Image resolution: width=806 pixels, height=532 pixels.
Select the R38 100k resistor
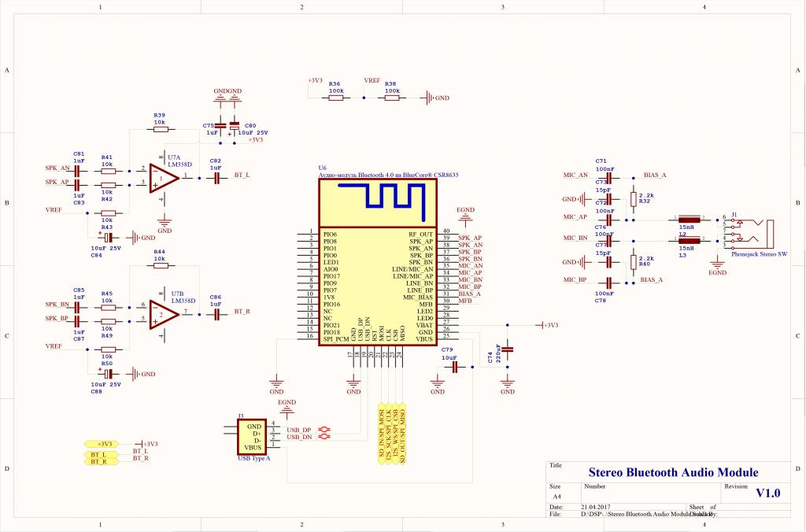click(391, 98)
